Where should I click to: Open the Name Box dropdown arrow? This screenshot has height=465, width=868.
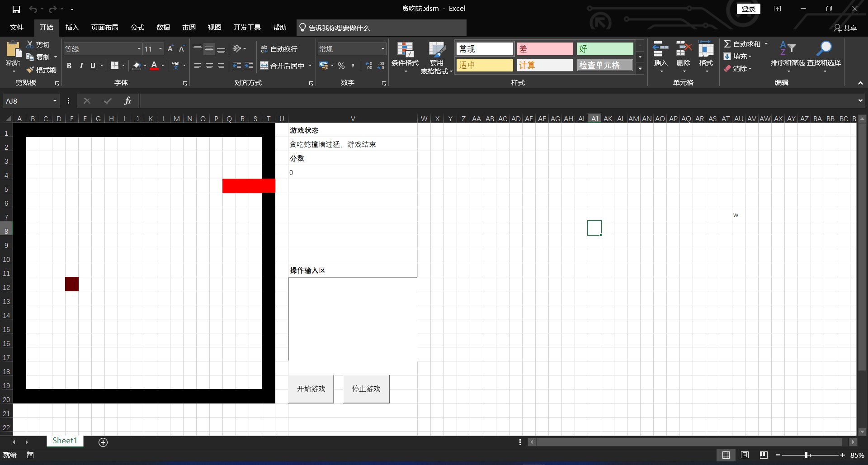coord(55,101)
